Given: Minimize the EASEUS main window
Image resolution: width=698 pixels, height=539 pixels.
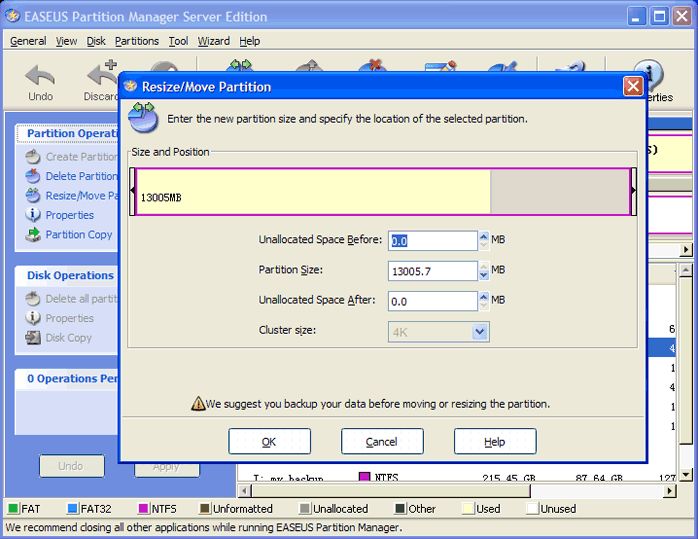Looking at the screenshot, I should [637, 17].
